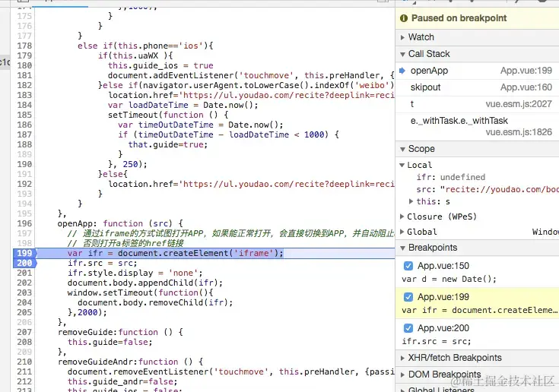Collapse the Scope section
Image resolution: width=559 pixels, height=392 pixels.
402,149
